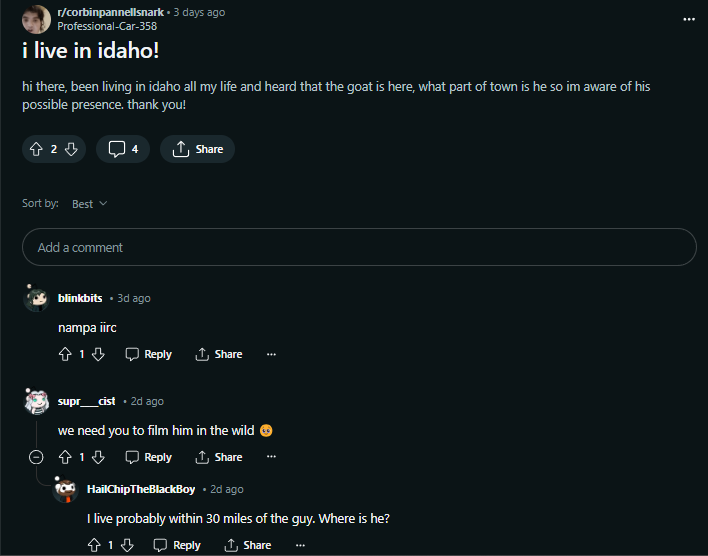Screen dimensions: 708x556
Task: Reply to blinkbits' comment
Action: [149, 354]
